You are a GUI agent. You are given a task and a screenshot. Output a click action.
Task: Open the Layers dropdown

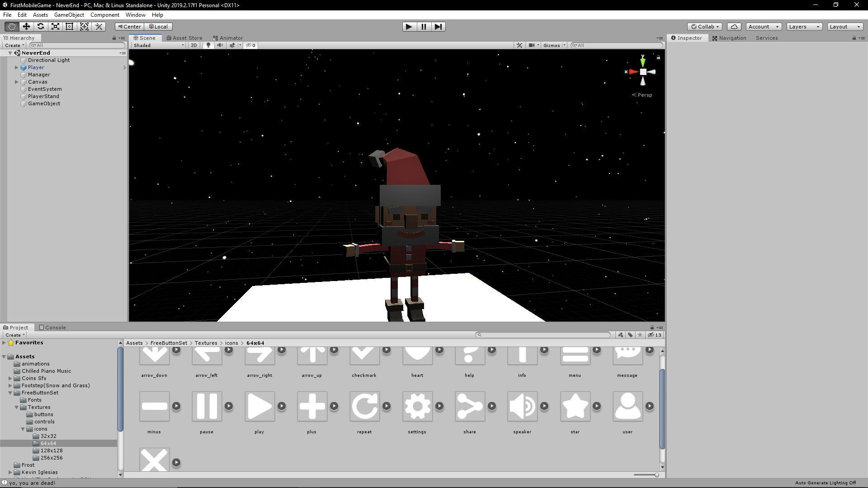pyautogui.click(x=804, y=27)
